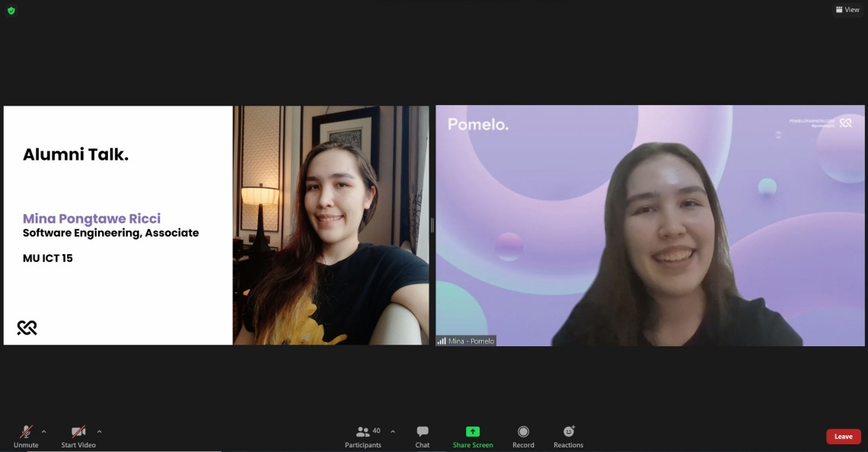
Task: Start recording with the Record icon
Action: pyautogui.click(x=523, y=431)
